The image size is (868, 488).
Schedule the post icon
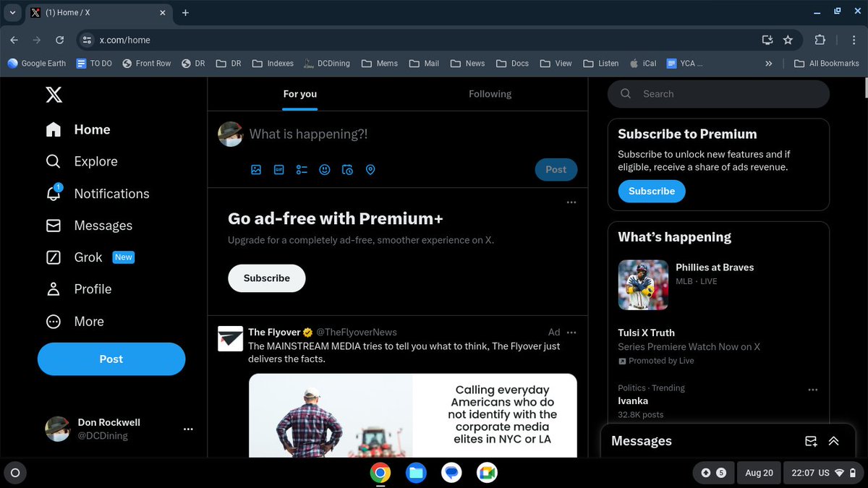[347, 169]
